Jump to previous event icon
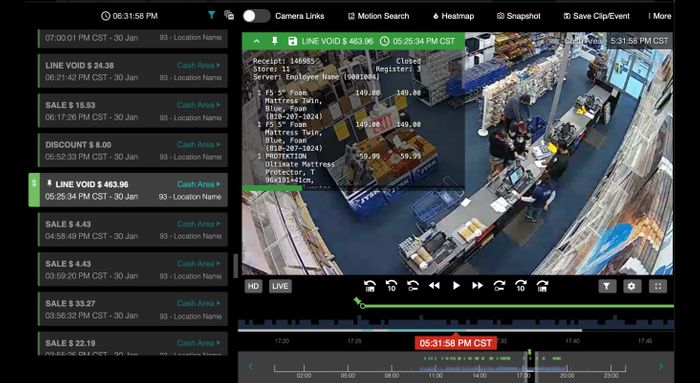Viewport: 700px width, 383px height. click(x=370, y=286)
